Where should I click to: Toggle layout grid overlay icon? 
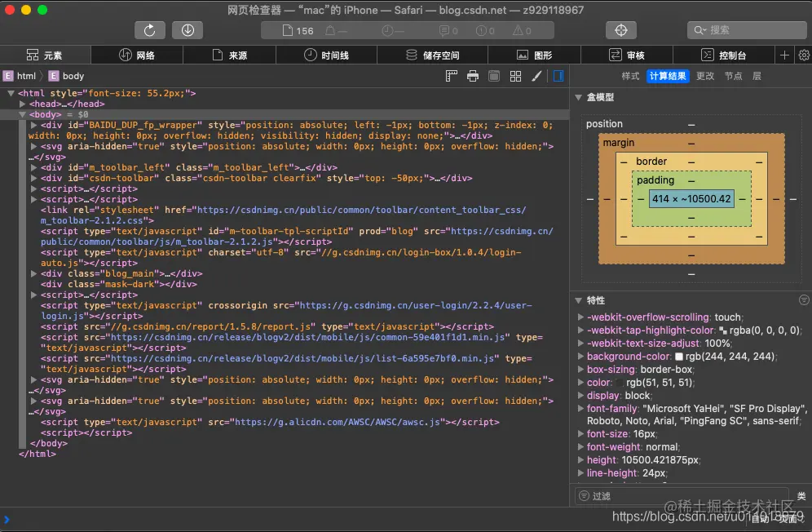pyautogui.click(x=515, y=76)
